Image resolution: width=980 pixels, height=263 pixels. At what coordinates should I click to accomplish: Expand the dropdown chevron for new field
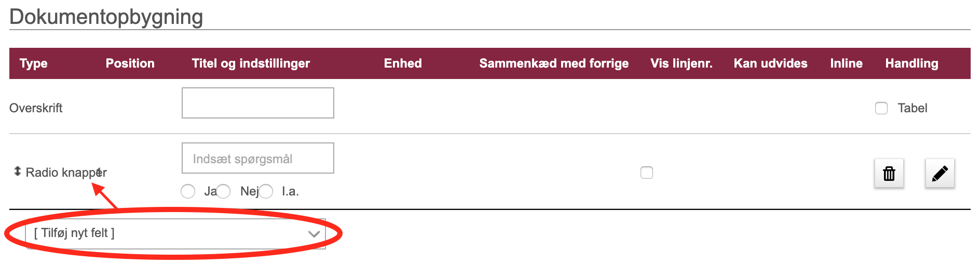point(314,234)
